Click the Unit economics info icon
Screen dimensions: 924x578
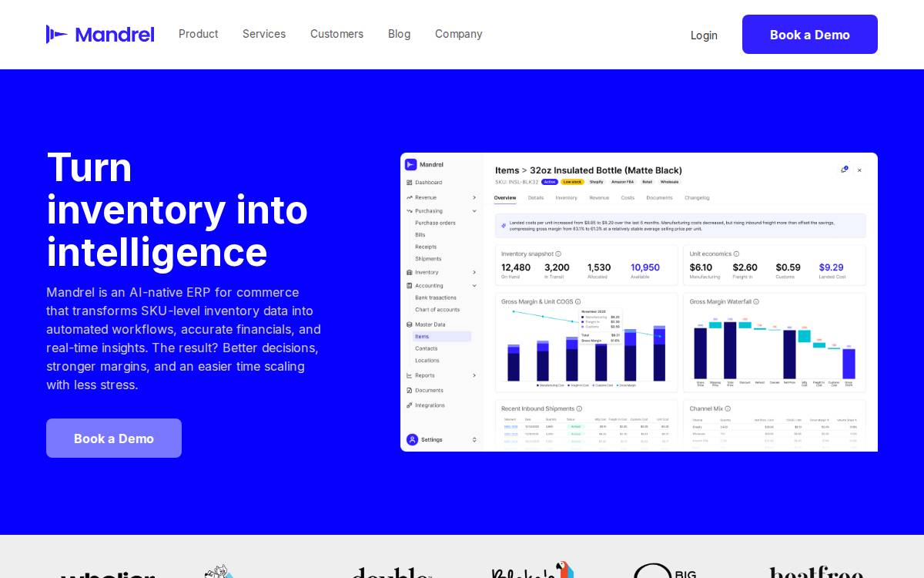click(736, 254)
